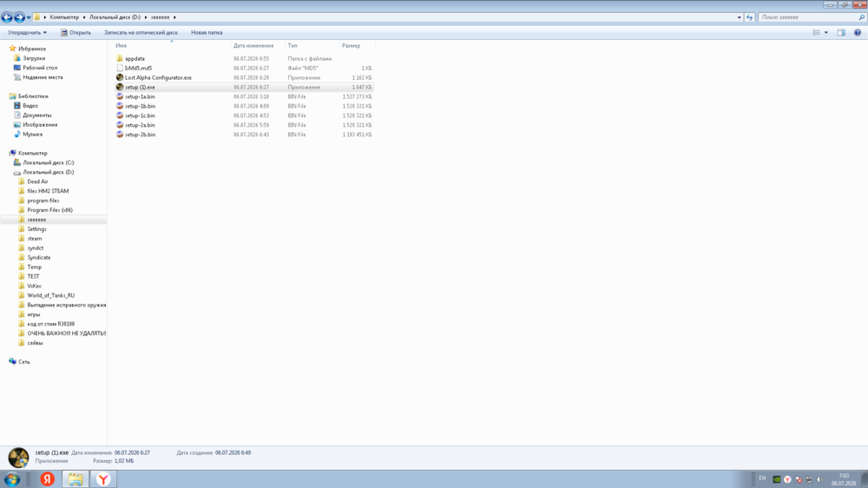Open the help question mark icon
This screenshot has height=488, width=868.
858,33
